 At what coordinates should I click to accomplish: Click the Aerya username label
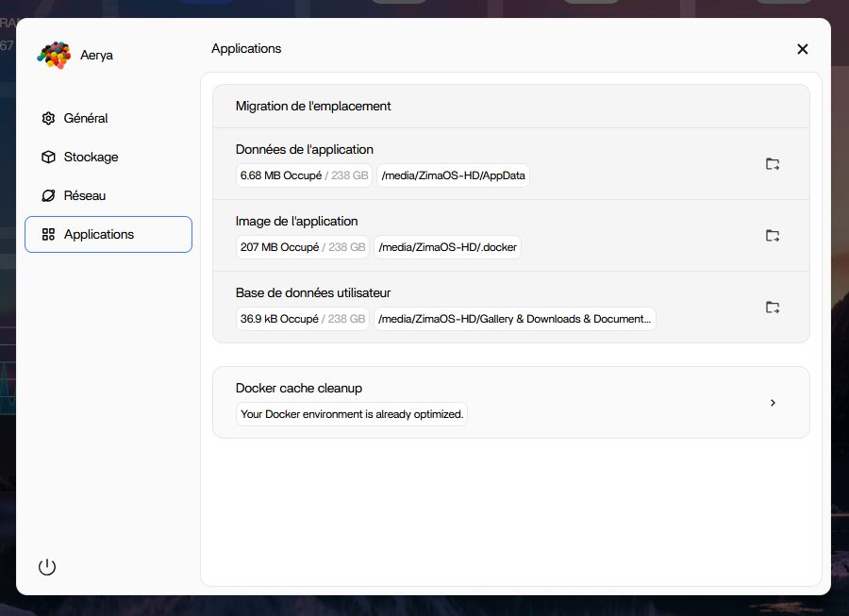click(97, 56)
